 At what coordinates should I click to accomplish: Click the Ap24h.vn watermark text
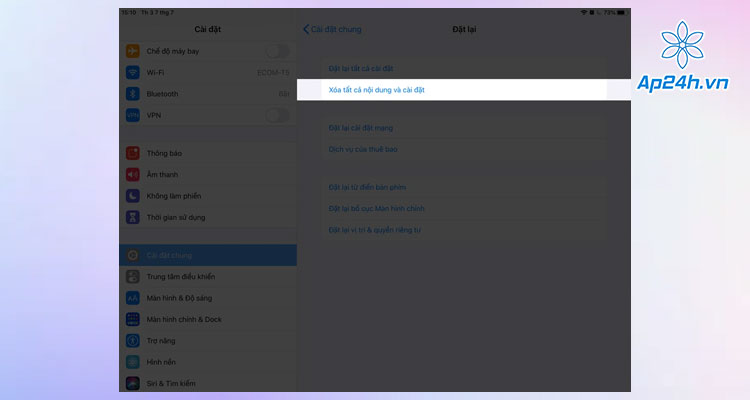tap(683, 83)
